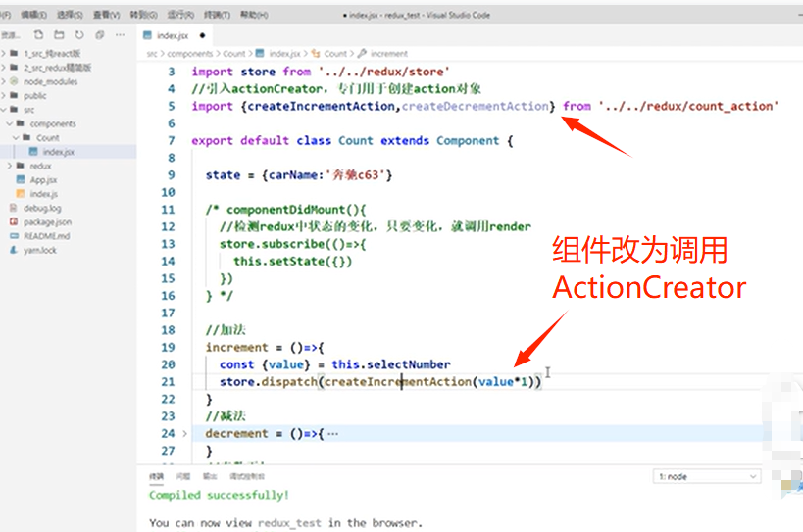This screenshot has width=803, height=532.
Task: Open the 选择(S) menu
Action: tap(70, 15)
